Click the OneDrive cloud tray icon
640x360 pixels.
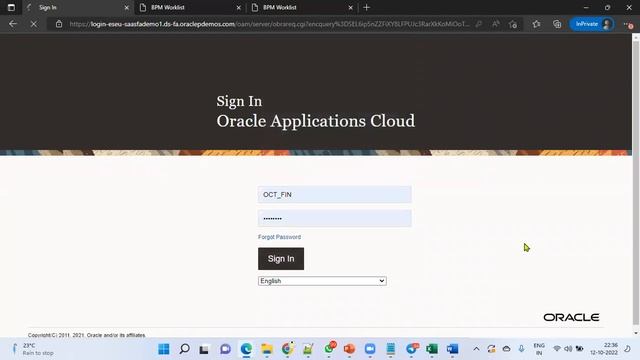point(507,349)
